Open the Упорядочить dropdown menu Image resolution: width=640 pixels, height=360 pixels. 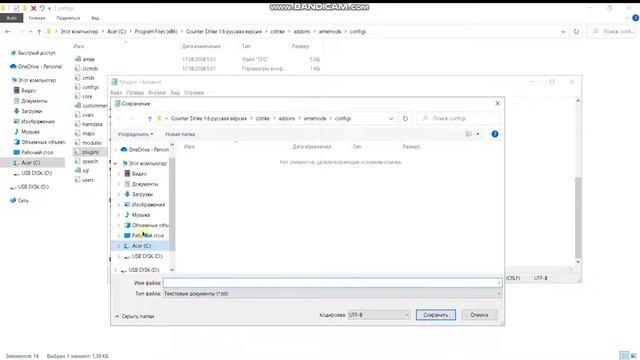tap(136, 134)
